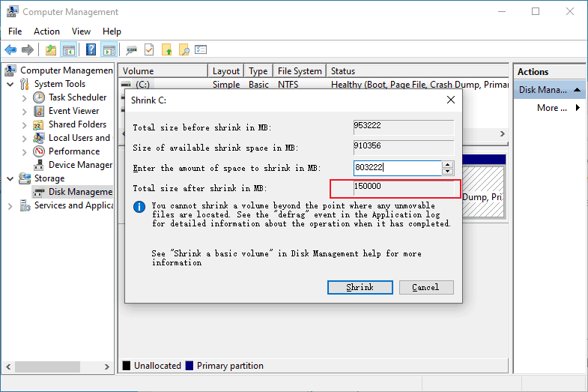Click the total size before shrink field
This screenshot has width=588, height=392.
pyautogui.click(x=404, y=127)
